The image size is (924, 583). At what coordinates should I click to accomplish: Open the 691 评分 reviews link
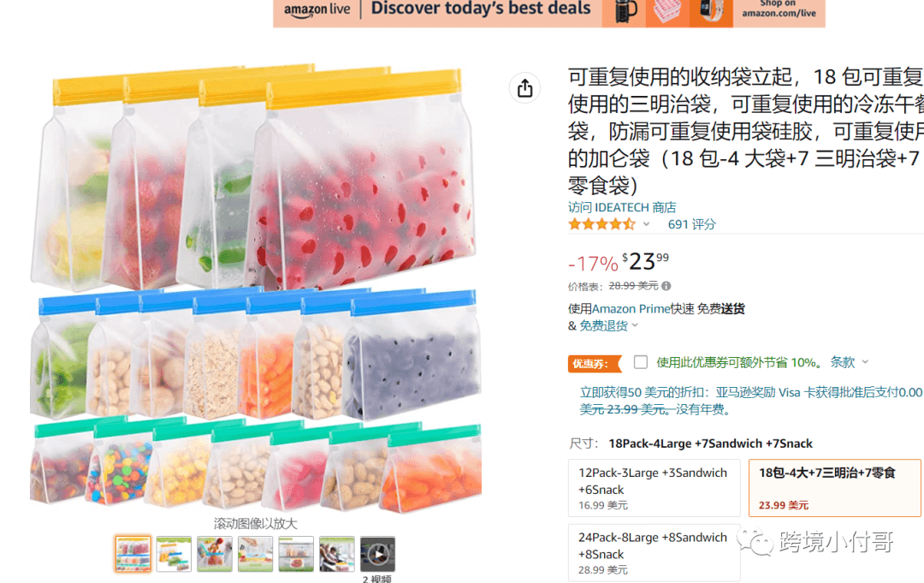692,224
